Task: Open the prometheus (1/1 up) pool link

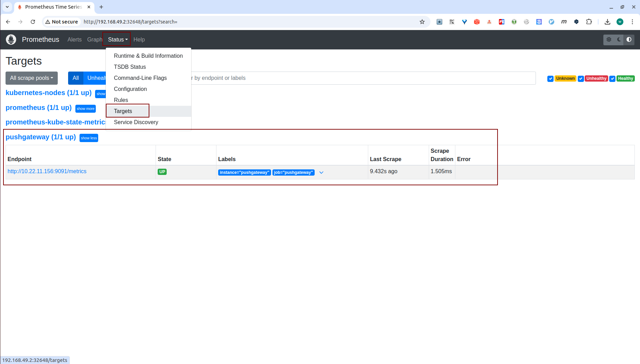Action: (x=38, y=108)
